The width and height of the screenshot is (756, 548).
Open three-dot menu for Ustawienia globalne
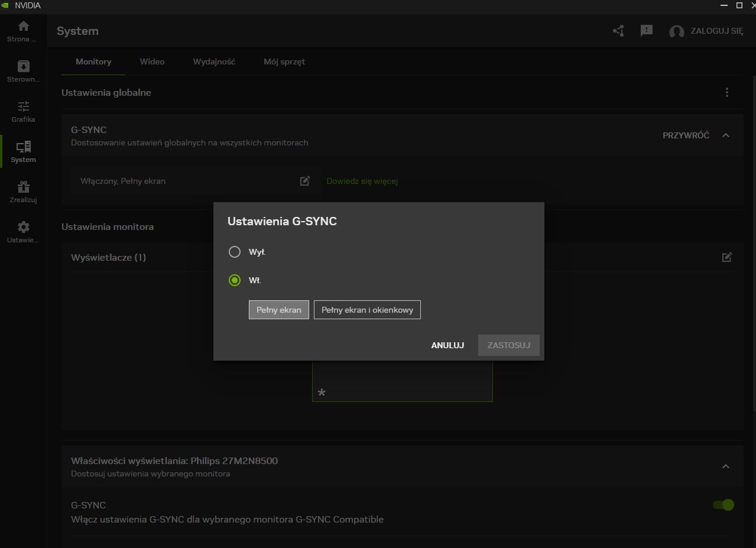coord(726,93)
